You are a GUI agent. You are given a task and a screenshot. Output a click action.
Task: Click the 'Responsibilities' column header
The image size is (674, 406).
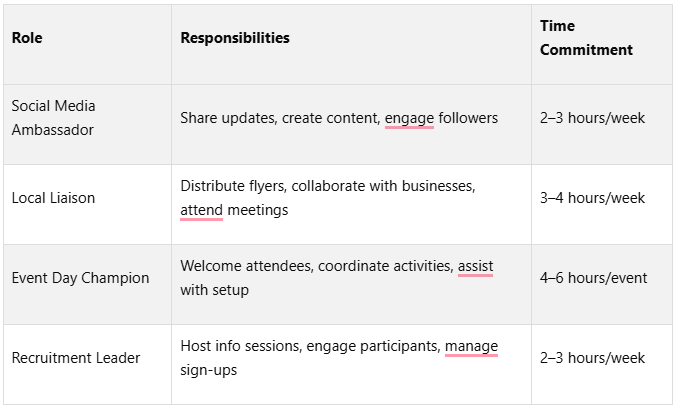235,38
